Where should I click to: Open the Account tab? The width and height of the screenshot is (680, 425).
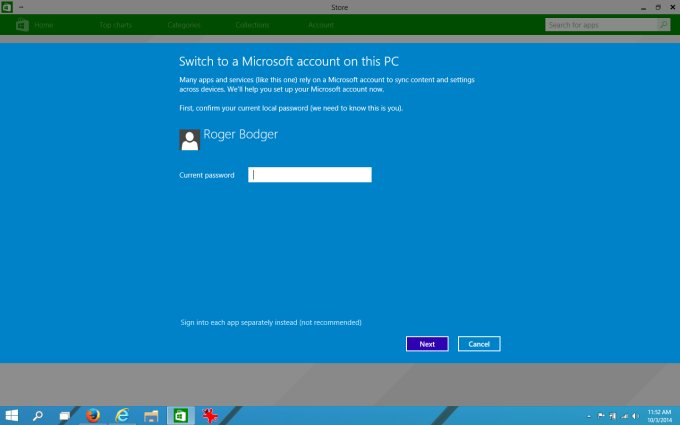click(x=321, y=25)
